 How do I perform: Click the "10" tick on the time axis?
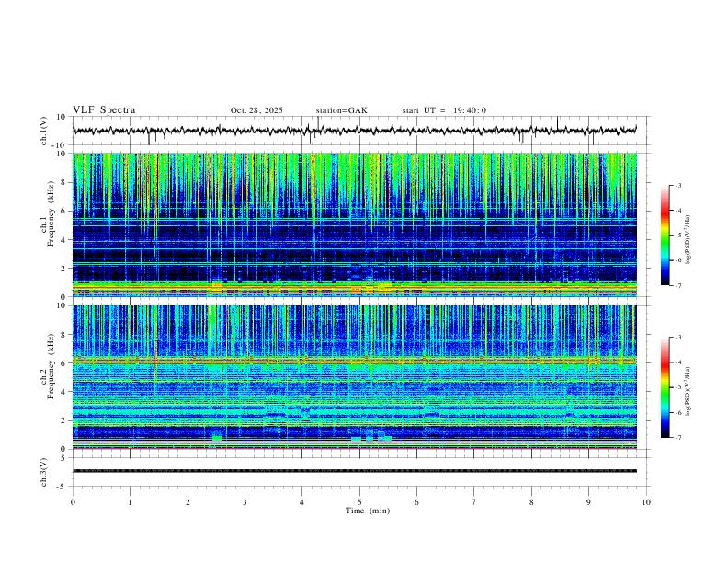tap(646, 502)
